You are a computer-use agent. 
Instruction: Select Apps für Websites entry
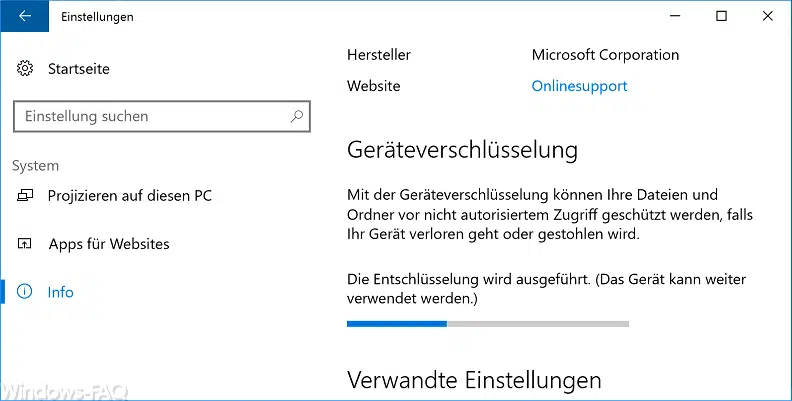[108, 244]
